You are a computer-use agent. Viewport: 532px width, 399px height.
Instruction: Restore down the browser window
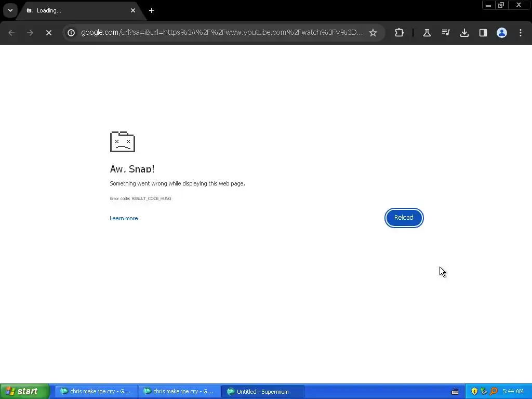pos(501,5)
